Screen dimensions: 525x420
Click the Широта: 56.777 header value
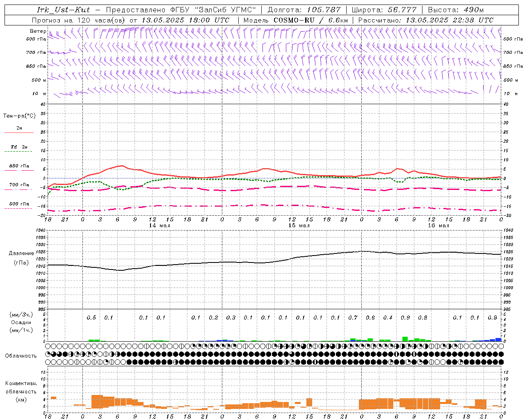pyautogui.click(x=384, y=10)
